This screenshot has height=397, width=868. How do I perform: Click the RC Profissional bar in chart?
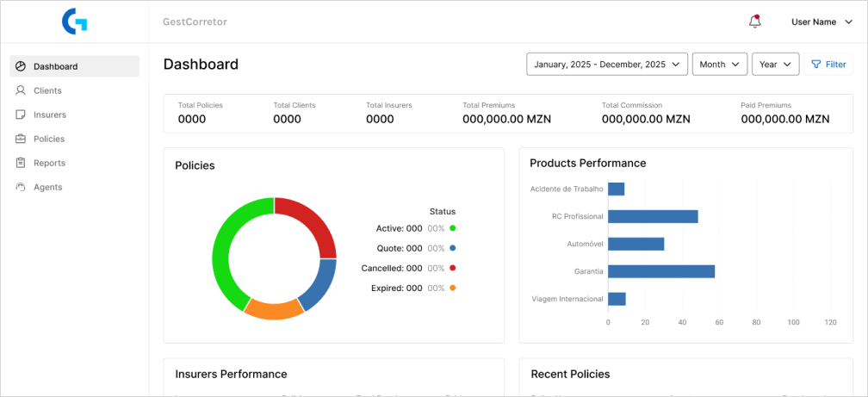point(653,216)
